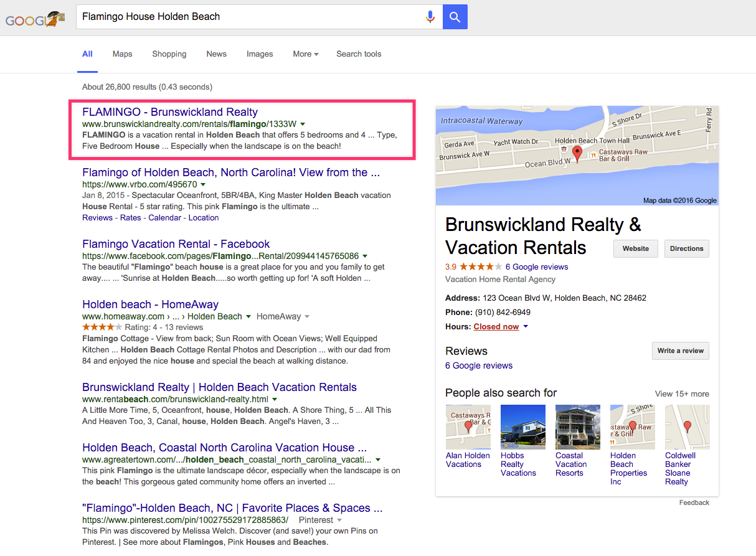Expand gray arrow next to Pinterest label
This screenshot has height=556, width=756.
[x=339, y=520]
